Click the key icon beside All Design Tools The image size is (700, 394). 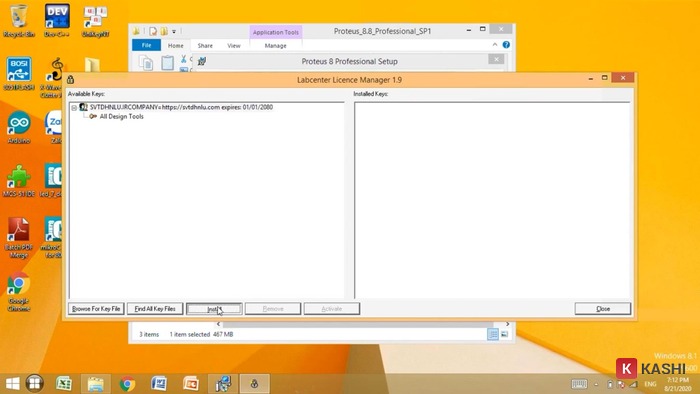click(93, 116)
